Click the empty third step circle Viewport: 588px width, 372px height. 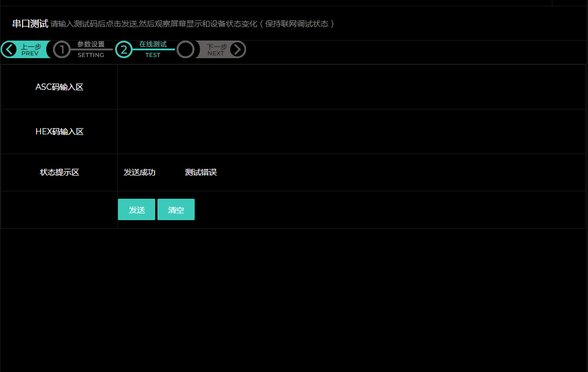point(186,50)
